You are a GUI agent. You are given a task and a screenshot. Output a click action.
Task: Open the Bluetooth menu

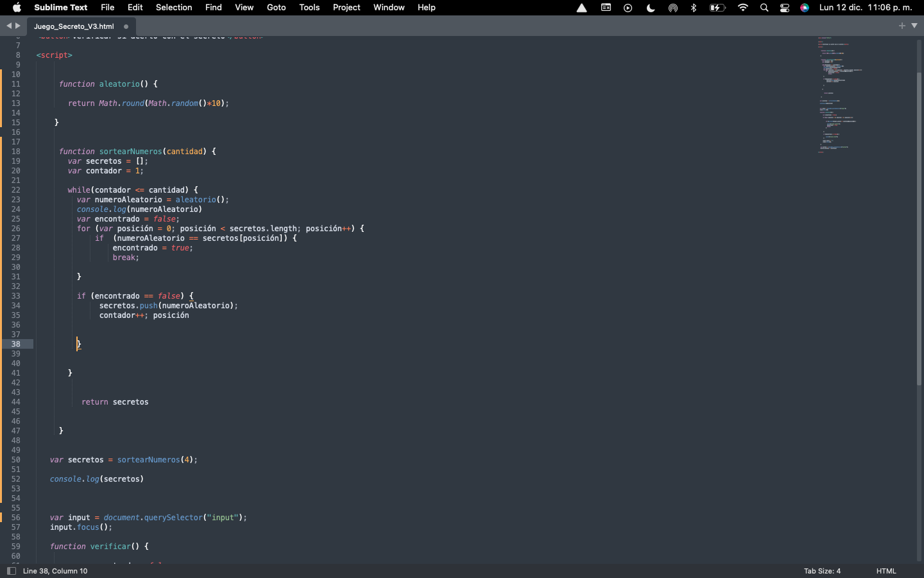[x=694, y=8]
